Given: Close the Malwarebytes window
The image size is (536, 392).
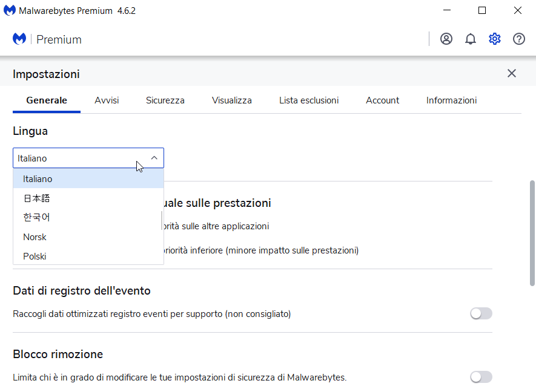Looking at the screenshot, I should 518,10.
